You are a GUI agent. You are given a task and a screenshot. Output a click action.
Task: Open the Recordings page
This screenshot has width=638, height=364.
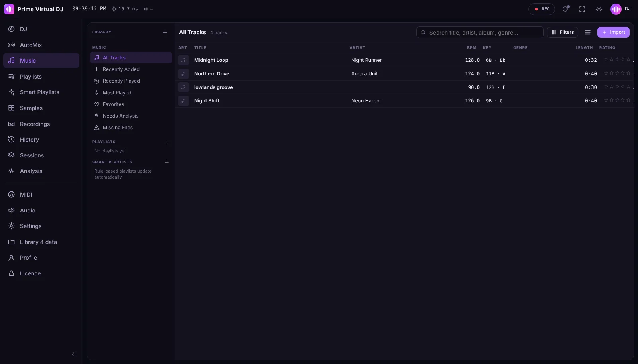41,124
